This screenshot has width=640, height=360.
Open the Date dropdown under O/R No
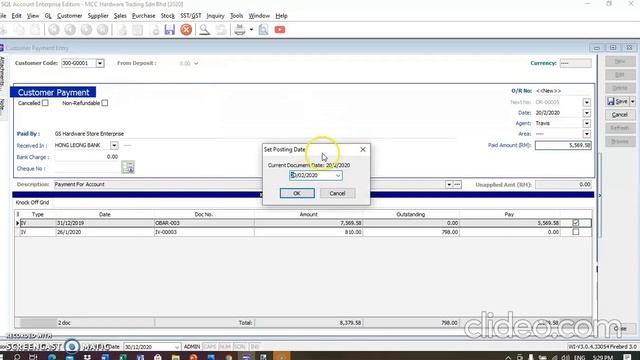[587, 113]
